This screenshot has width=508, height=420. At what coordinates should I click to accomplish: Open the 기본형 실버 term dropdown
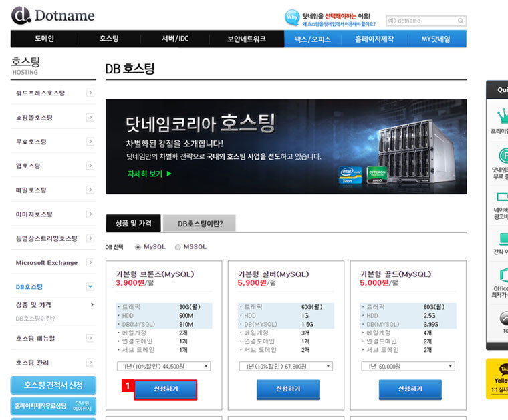coord(285,366)
